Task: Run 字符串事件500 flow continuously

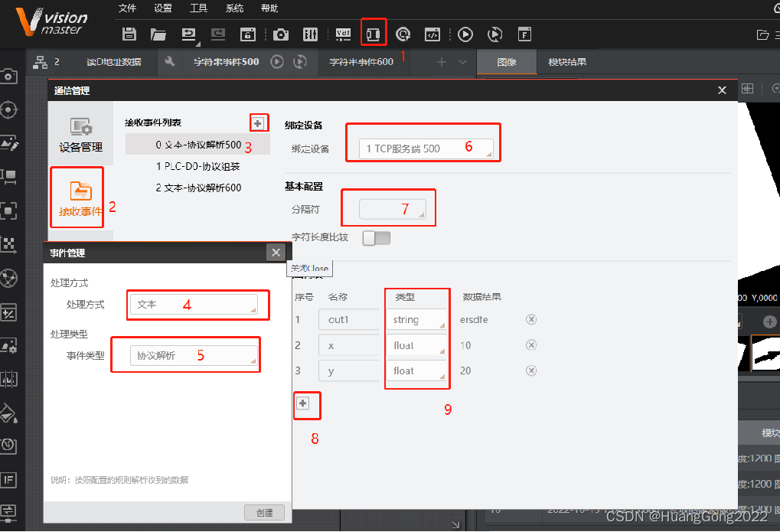Action: [x=300, y=62]
